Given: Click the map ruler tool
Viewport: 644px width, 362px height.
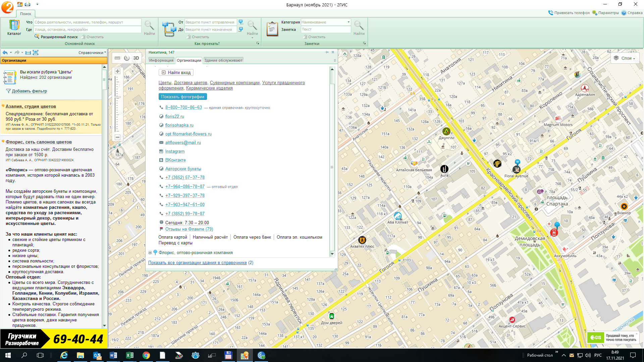Looking at the screenshot, I should 117,58.
